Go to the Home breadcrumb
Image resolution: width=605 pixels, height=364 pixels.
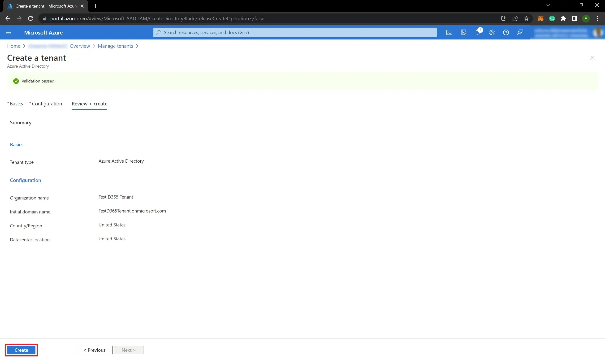click(14, 46)
